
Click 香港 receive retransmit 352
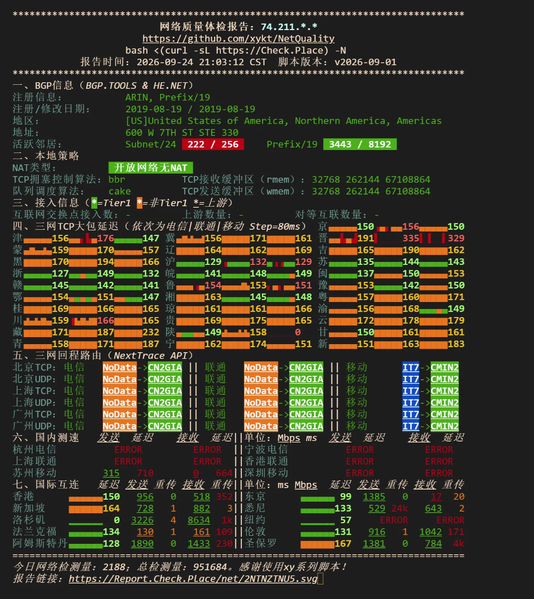224,497
